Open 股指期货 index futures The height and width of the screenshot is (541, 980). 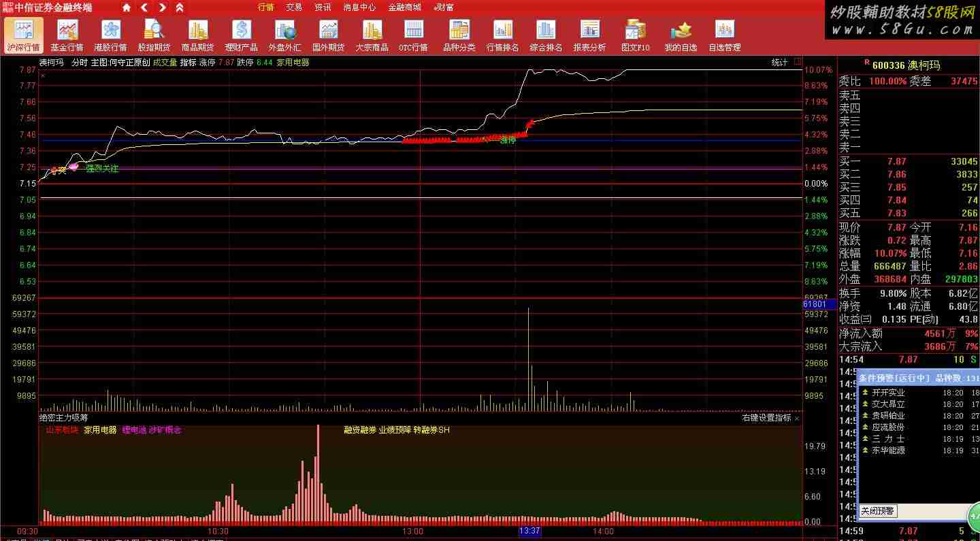pyautogui.click(x=154, y=35)
